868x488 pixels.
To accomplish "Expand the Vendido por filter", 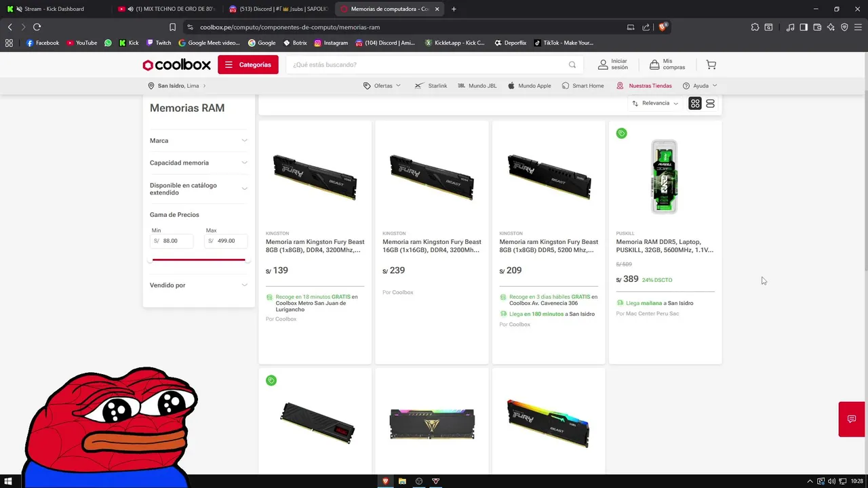I will click(x=199, y=285).
